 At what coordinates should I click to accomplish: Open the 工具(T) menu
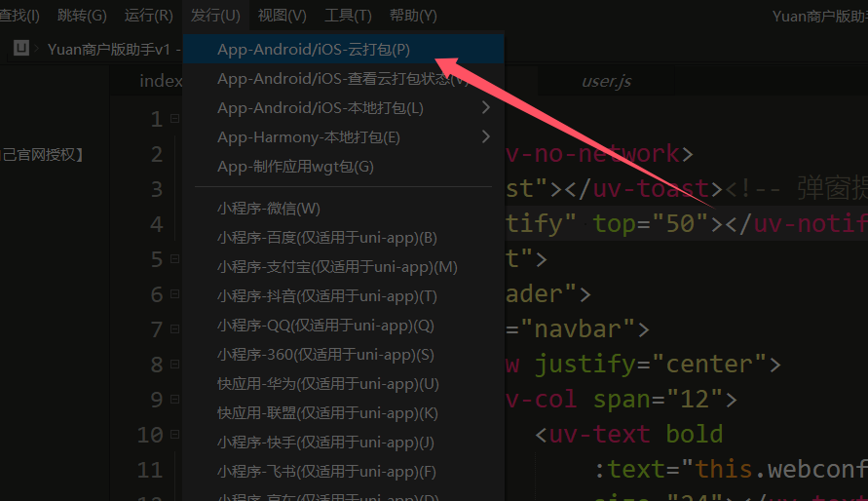tap(348, 15)
